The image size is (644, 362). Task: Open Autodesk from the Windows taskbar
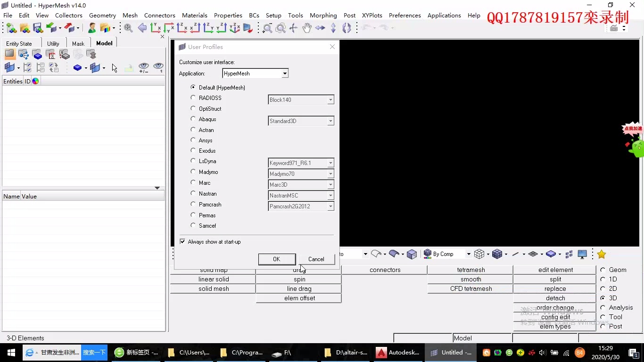pyautogui.click(x=398, y=353)
